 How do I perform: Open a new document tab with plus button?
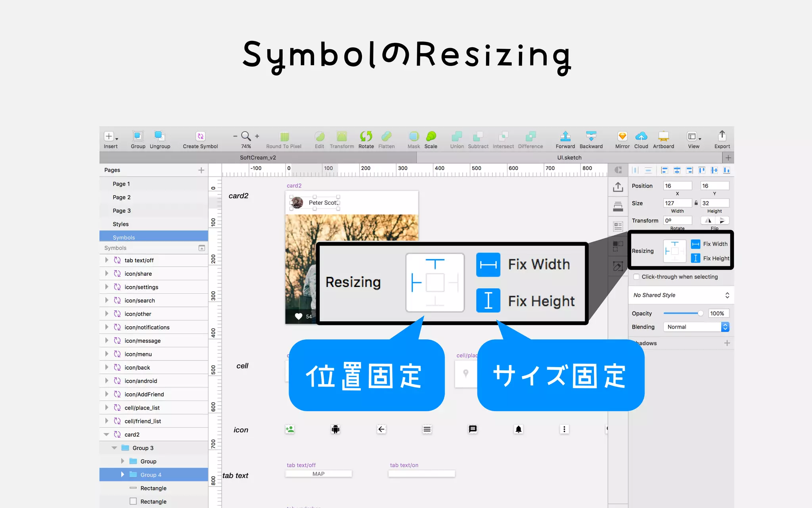tap(728, 158)
